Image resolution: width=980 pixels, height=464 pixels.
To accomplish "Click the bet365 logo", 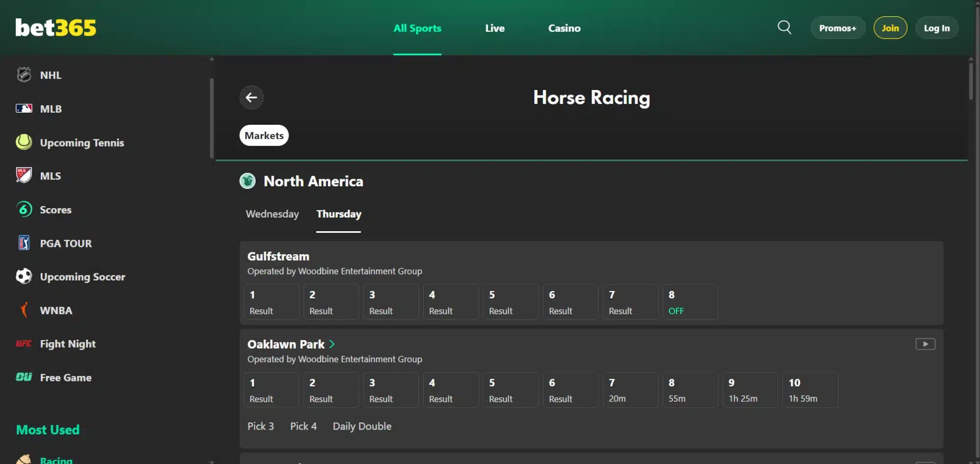I will coord(56,28).
